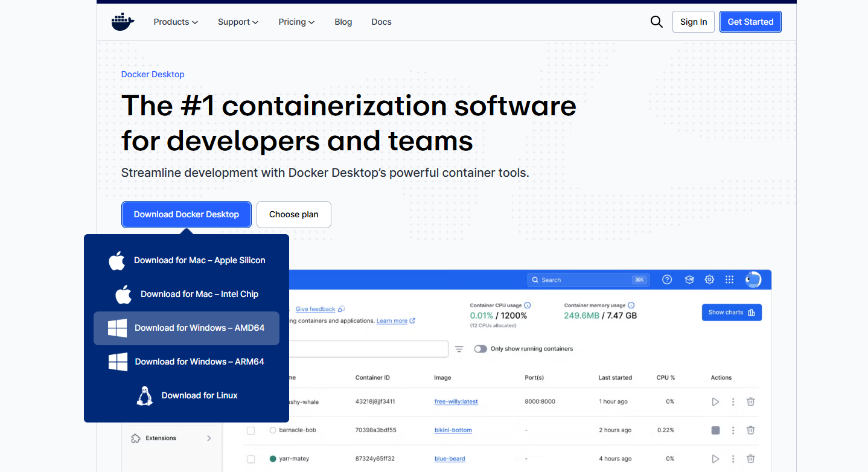Delete the yarr-matey container
Screen dimensions: 868x472
[751, 459]
